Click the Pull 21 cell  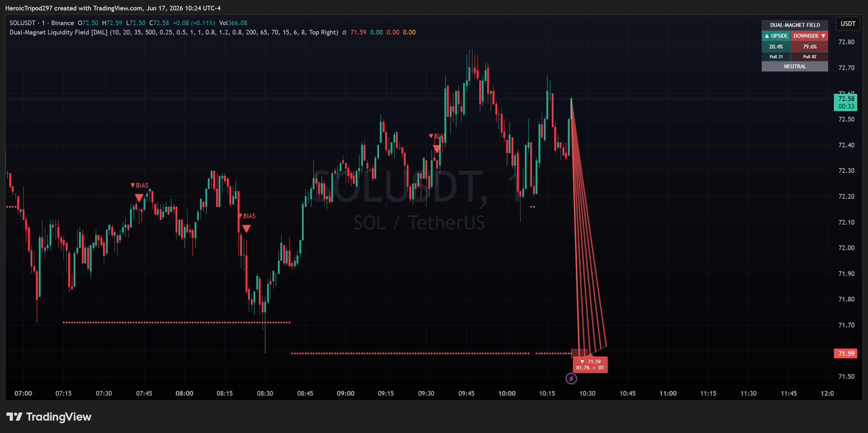[x=776, y=57]
